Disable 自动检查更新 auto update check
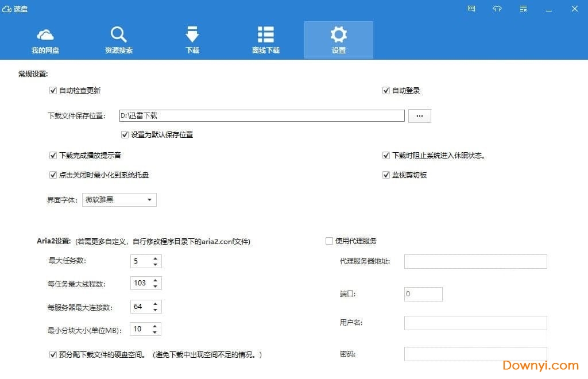 [53, 90]
